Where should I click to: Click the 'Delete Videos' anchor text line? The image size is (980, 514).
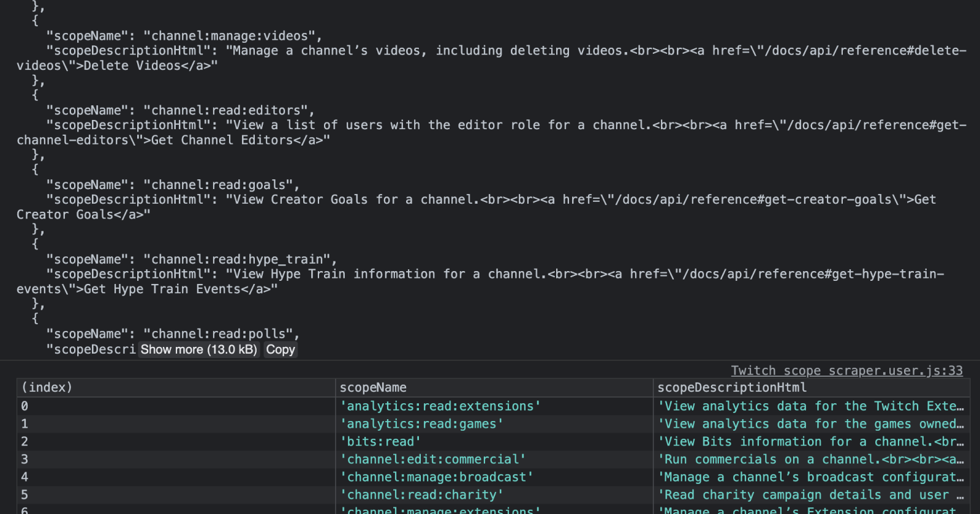(x=117, y=65)
